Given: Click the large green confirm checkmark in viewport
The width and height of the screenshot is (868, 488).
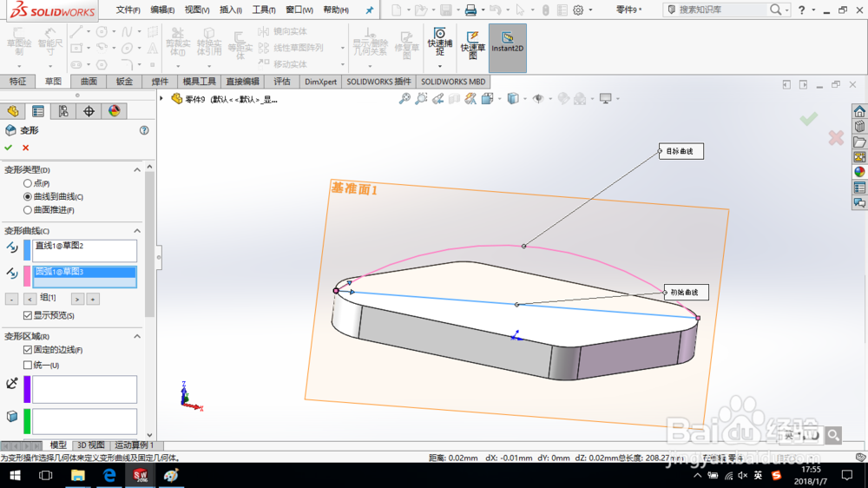Looking at the screenshot, I should pos(809,118).
